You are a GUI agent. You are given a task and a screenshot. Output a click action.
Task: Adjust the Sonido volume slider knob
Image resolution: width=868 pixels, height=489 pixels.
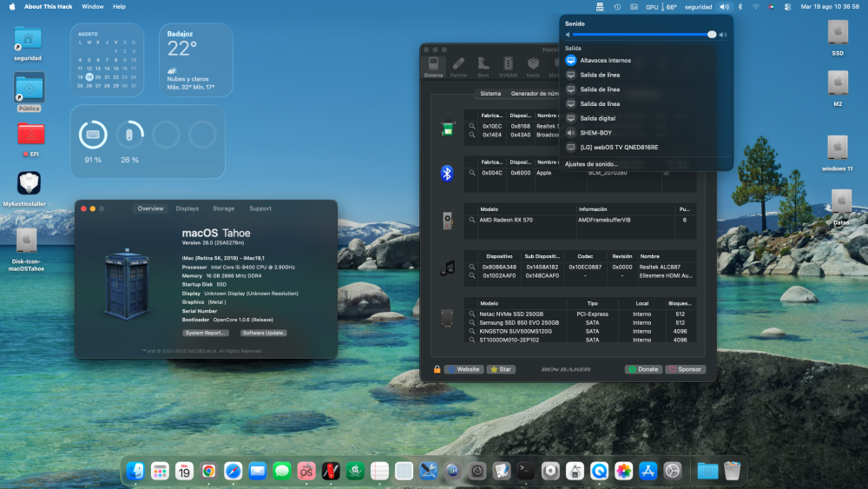[712, 35]
